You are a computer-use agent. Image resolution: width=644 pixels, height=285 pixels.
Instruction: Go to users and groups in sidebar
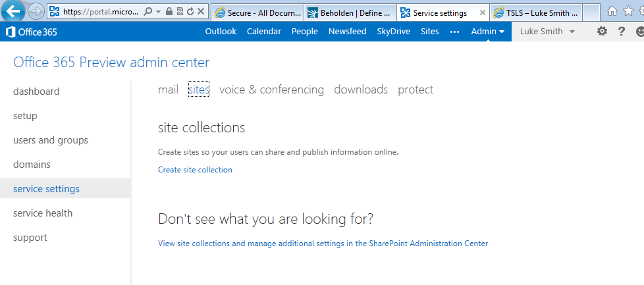(51, 140)
